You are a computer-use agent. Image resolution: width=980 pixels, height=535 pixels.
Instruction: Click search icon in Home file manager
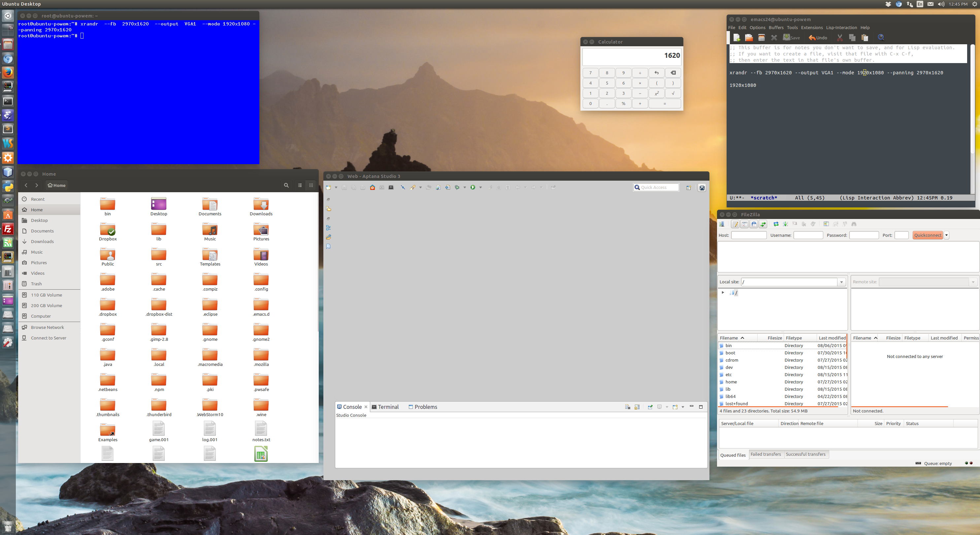tap(286, 186)
